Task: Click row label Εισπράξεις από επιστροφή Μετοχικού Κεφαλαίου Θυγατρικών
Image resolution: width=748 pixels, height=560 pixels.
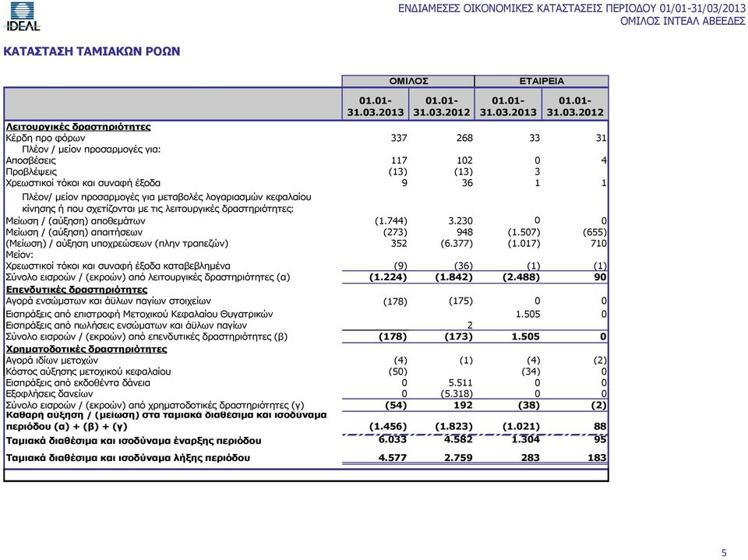Action: [139, 315]
